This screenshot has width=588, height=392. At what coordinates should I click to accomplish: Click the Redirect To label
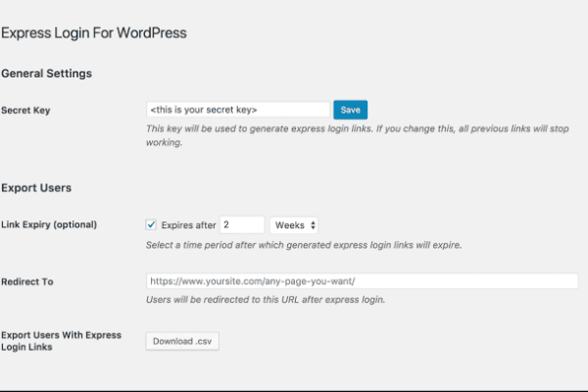27,281
